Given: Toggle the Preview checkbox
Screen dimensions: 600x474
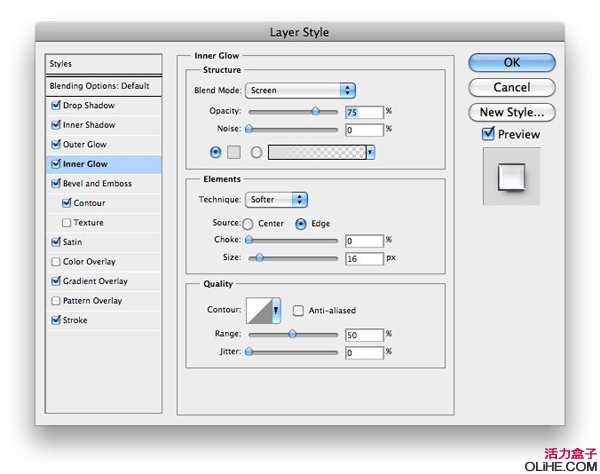Looking at the screenshot, I should tap(488, 134).
